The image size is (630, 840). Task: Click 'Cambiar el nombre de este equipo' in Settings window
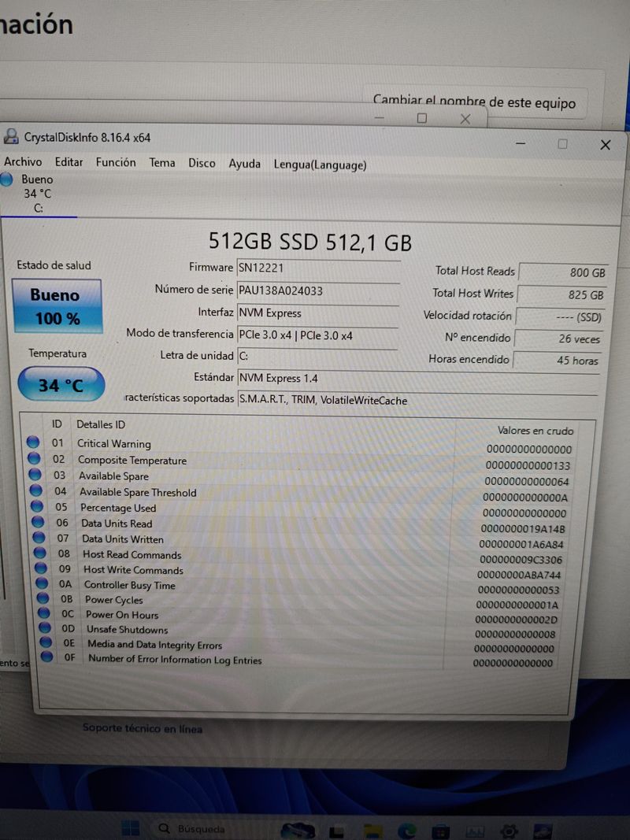[475, 102]
